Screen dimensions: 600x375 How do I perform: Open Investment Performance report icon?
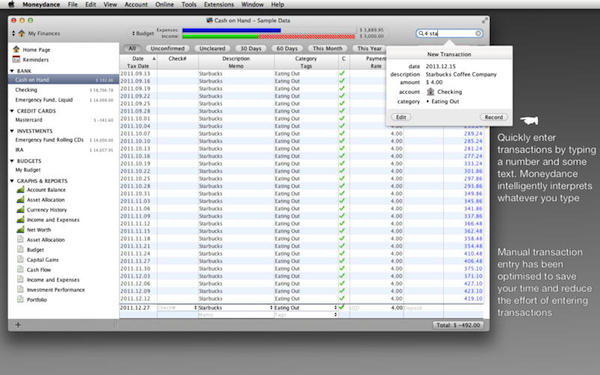click(x=20, y=289)
